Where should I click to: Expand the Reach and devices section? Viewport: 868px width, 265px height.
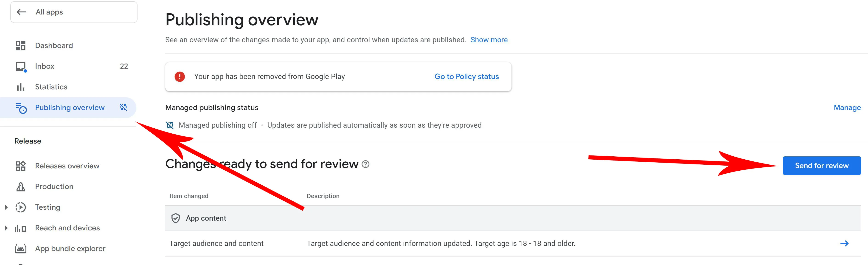6,228
